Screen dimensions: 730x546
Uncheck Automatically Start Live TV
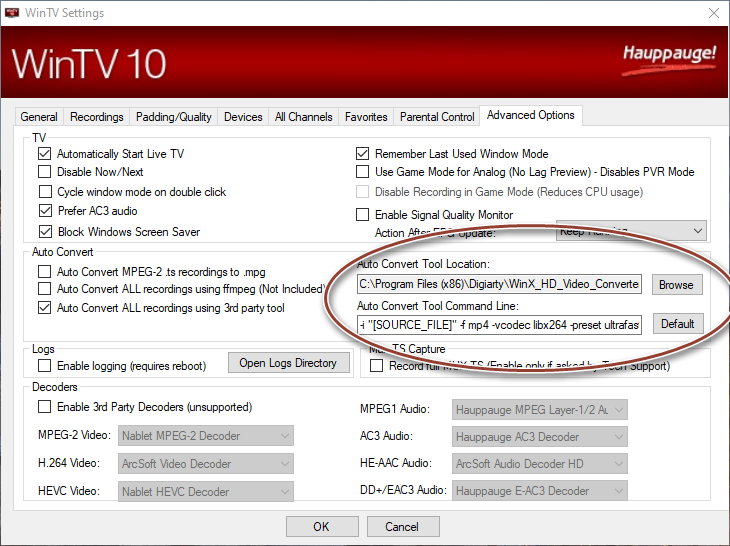pyautogui.click(x=45, y=154)
